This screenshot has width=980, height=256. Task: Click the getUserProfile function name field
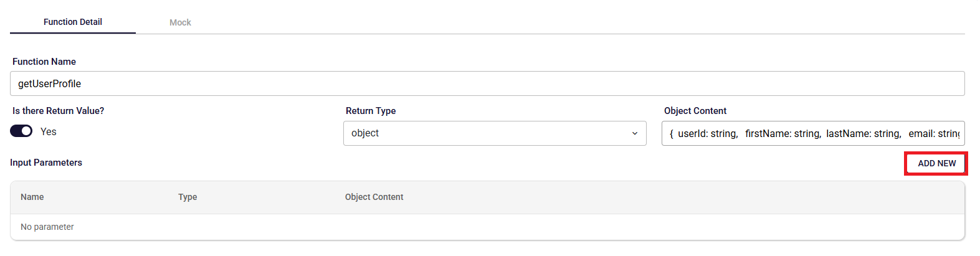coord(487,83)
